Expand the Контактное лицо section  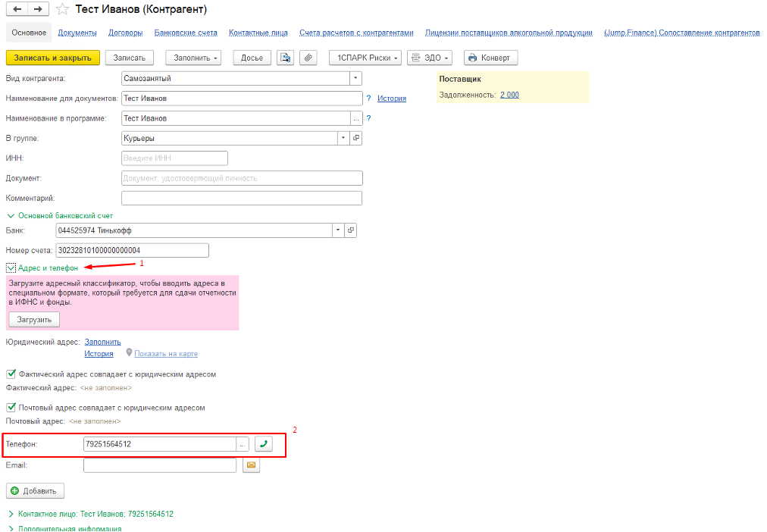[11, 514]
